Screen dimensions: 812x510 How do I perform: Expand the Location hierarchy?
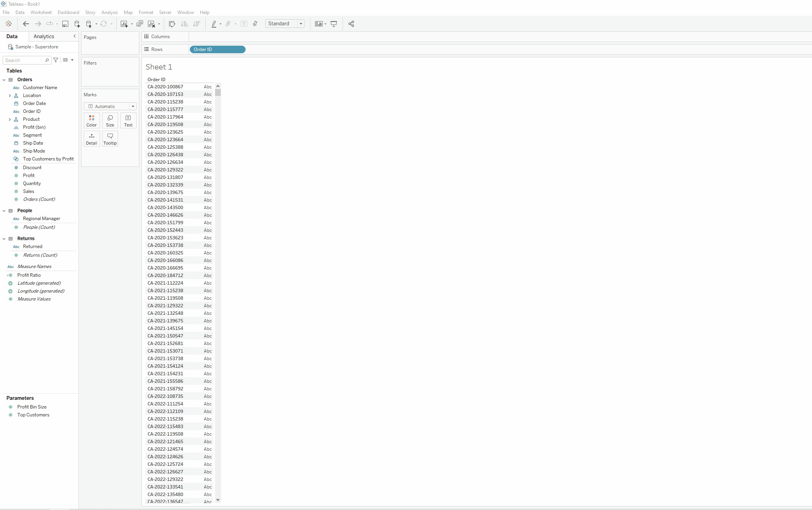click(10, 96)
